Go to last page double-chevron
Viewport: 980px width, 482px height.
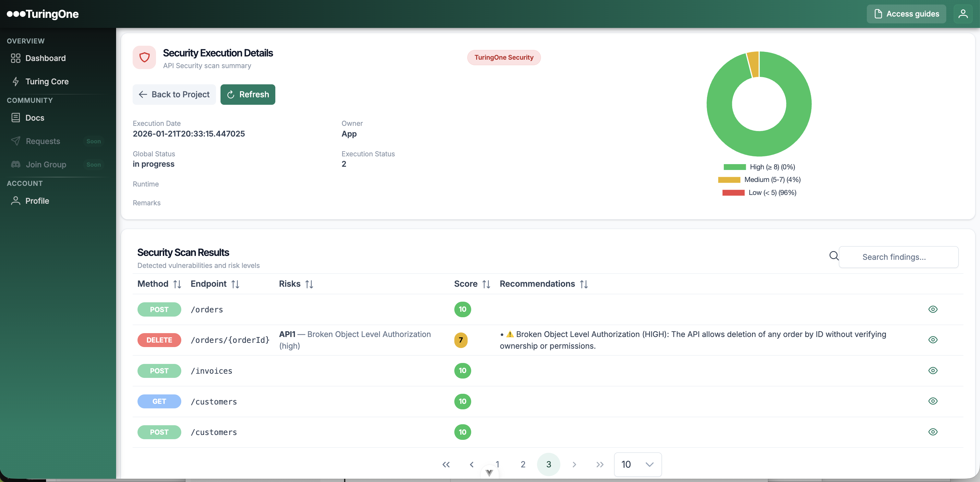pyautogui.click(x=600, y=464)
